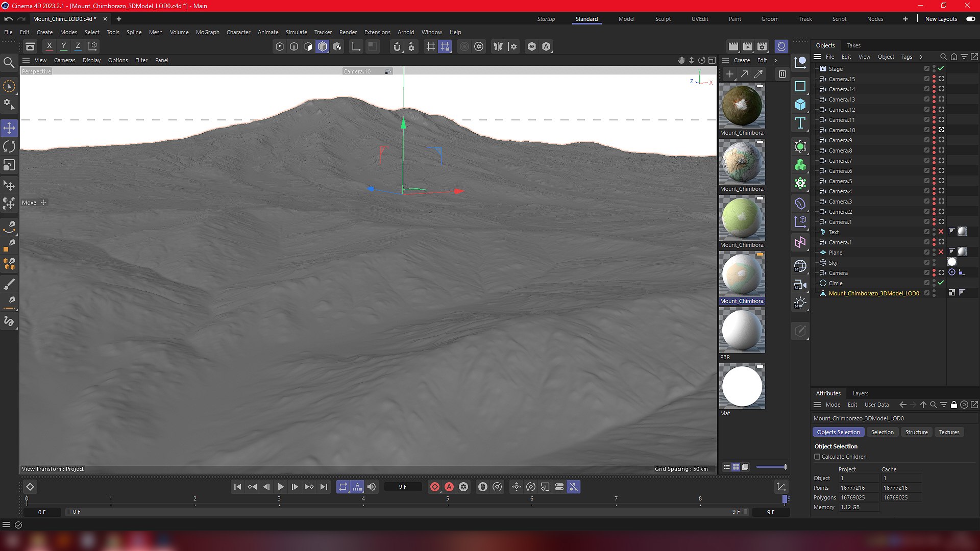Click Objects Selection button

click(838, 432)
